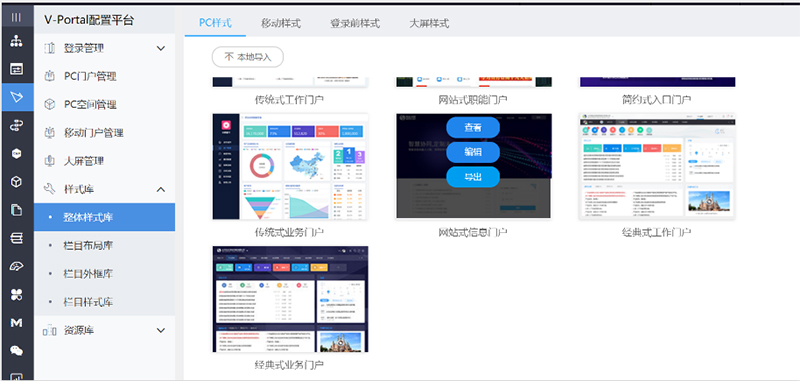
Task: Open the paper-plane portal icon in rail
Action: coord(16,97)
